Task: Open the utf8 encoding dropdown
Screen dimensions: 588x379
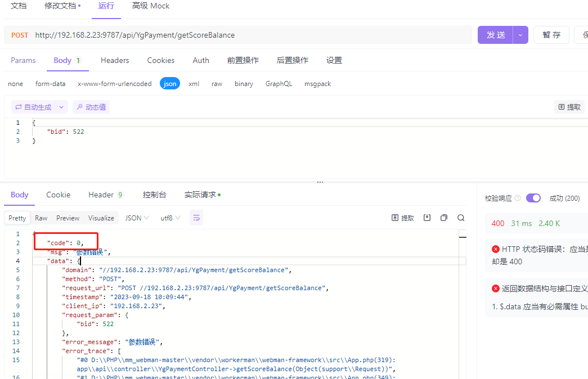Action: (170, 218)
